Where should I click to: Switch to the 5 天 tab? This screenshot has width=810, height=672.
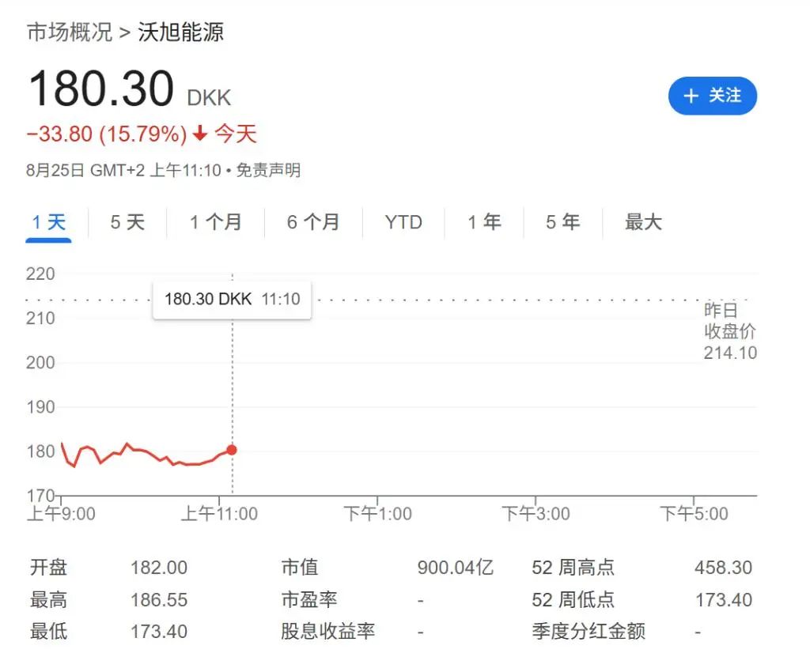(127, 222)
